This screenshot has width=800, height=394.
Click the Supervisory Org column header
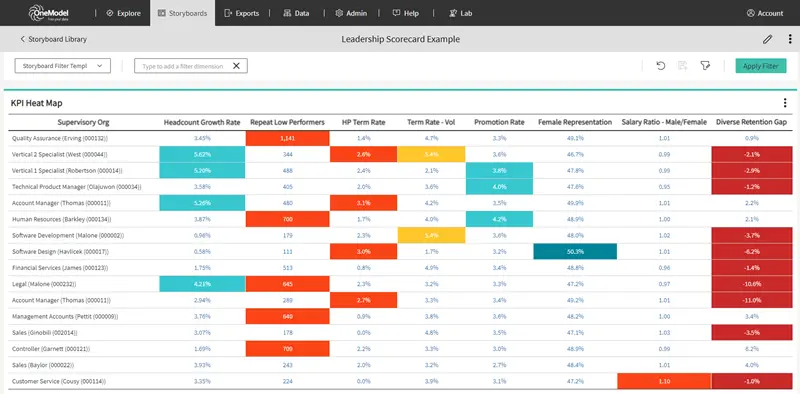pyautogui.click(x=83, y=122)
